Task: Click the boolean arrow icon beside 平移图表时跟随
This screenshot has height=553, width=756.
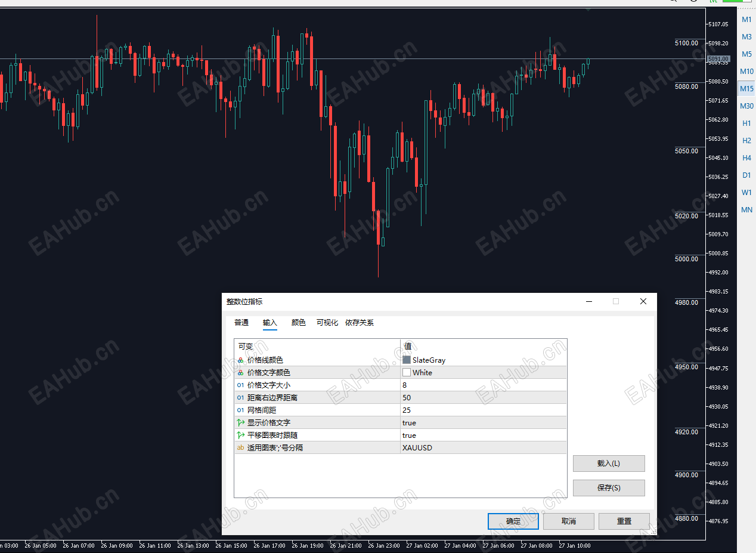Action: (x=240, y=435)
